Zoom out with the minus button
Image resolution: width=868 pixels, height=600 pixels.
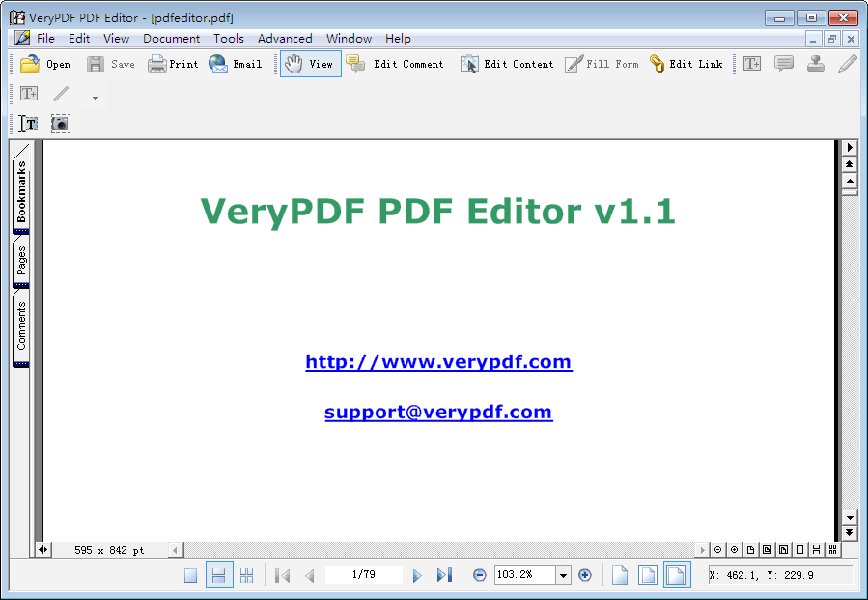pyautogui.click(x=480, y=575)
